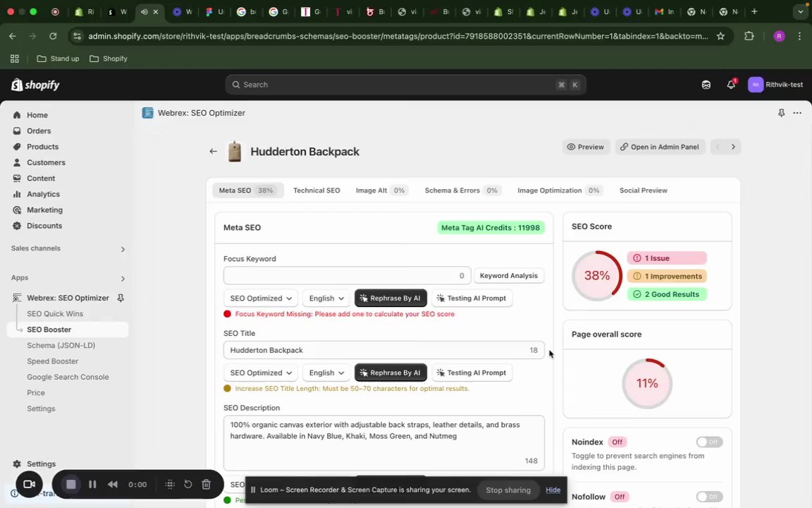The width and height of the screenshot is (812, 508).
Task: Stop the Loom recording
Action: pos(71,484)
